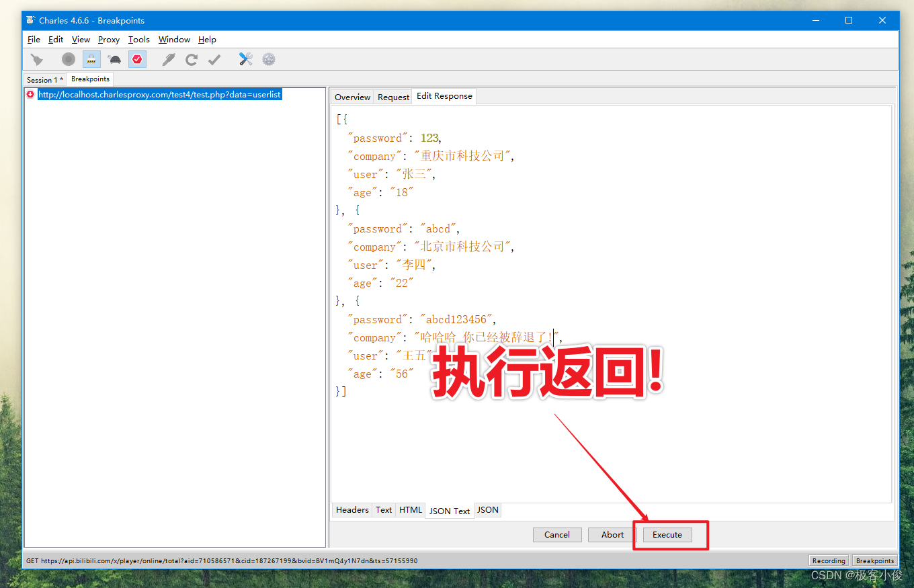Viewport: 914px width, 588px height.
Task: Click the age "56" line
Action: tap(380, 374)
